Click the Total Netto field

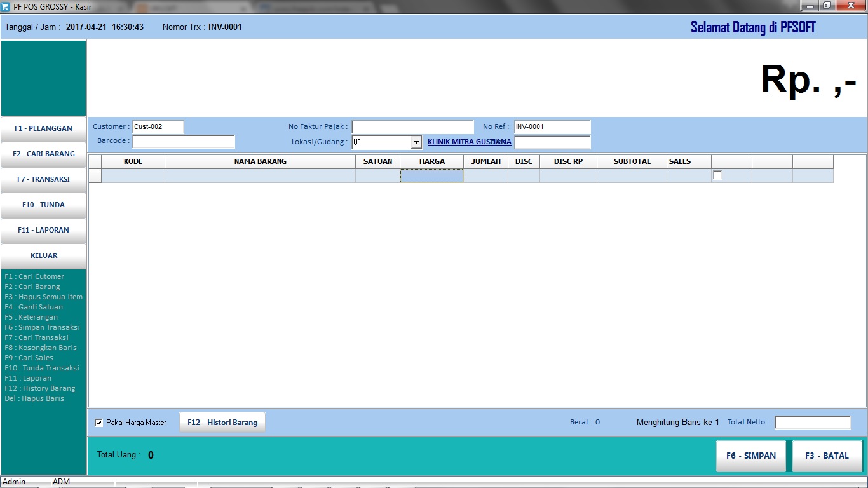(812, 423)
